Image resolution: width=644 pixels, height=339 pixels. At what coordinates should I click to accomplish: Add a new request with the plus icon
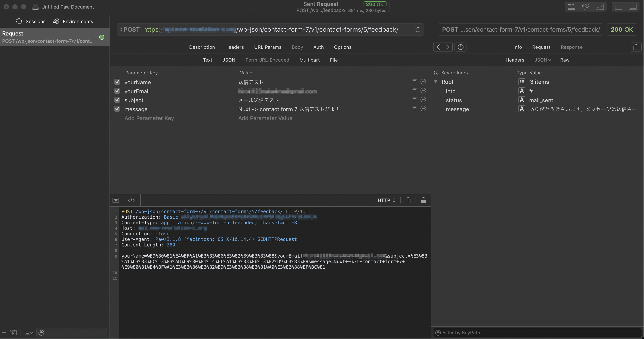tap(4, 333)
